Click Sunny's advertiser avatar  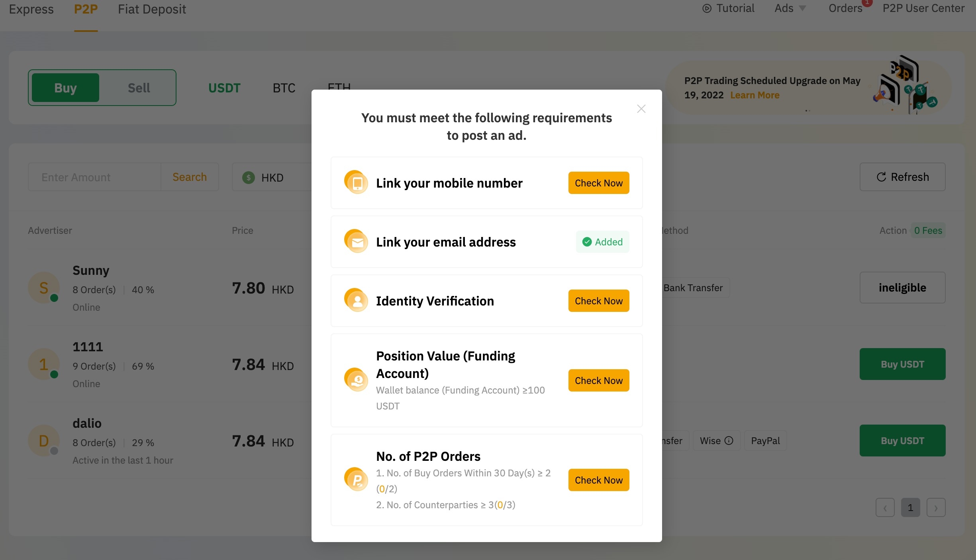tap(44, 288)
